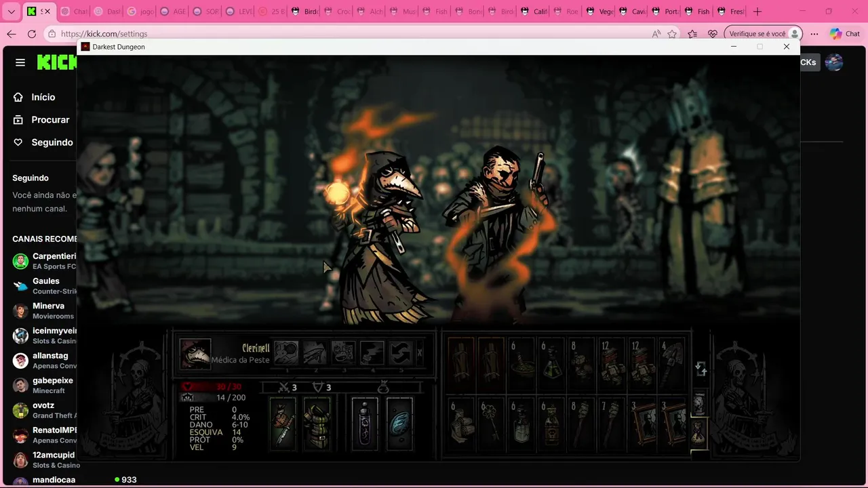Open Minerva recommended channel
The width and height of the screenshot is (868, 488).
click(43, 310)
